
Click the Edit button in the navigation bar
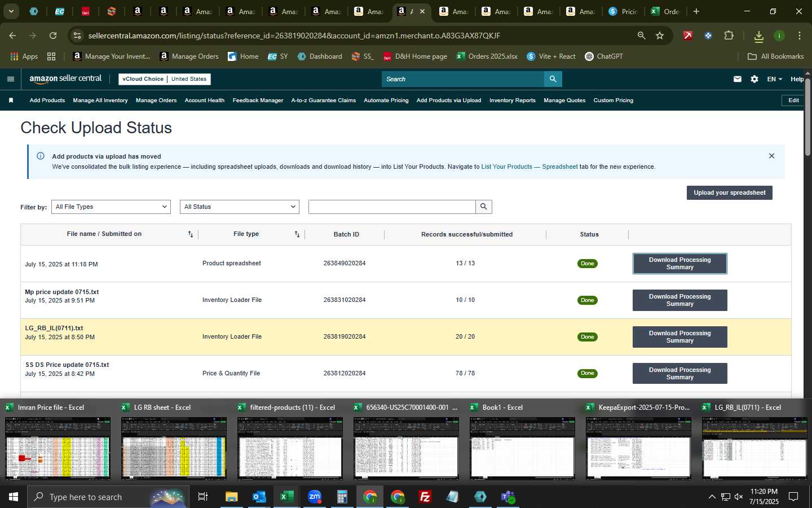tap(793, 100)
